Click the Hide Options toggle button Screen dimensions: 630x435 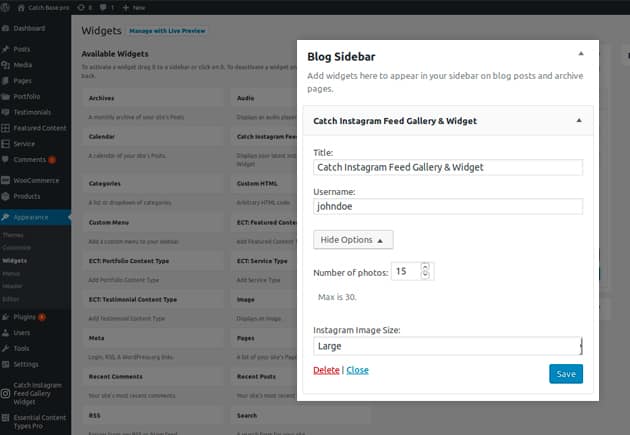tap(353, 240)
